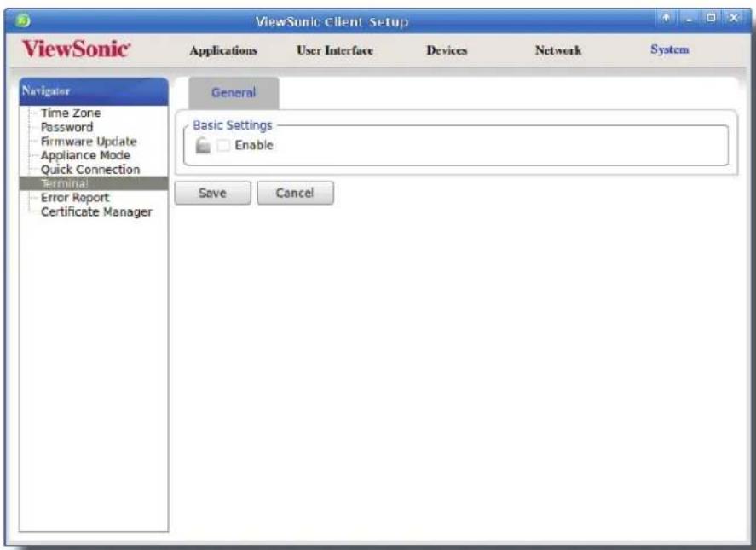Click the up-arrow button in title bar
756x550 pixels.
(666, 19)
